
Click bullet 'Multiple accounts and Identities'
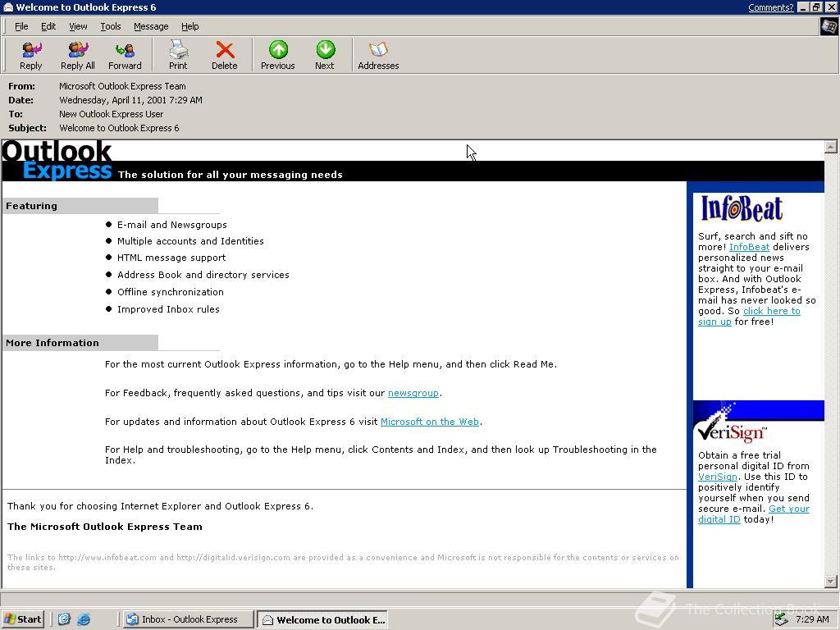tap(190, 242)
